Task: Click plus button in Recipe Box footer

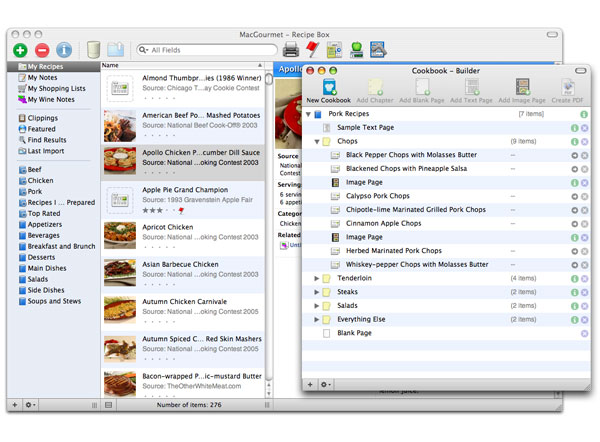Action: pyautogui.click(x=15, y=404)
